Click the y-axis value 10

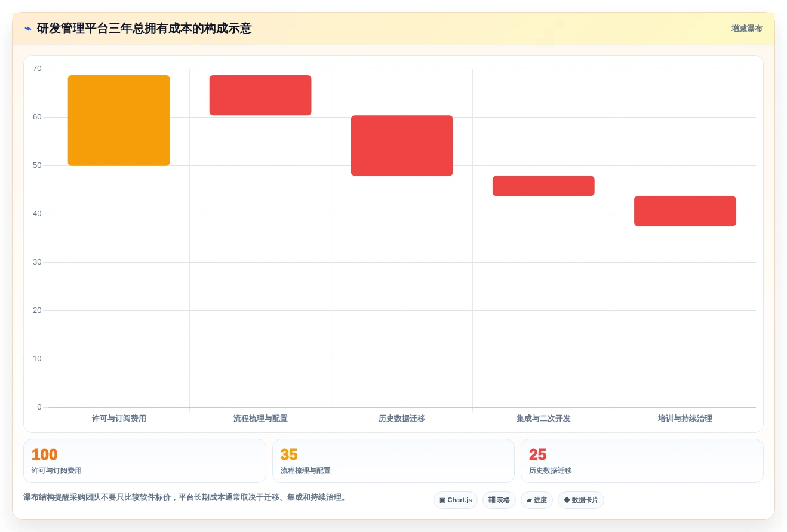(37, 359)
